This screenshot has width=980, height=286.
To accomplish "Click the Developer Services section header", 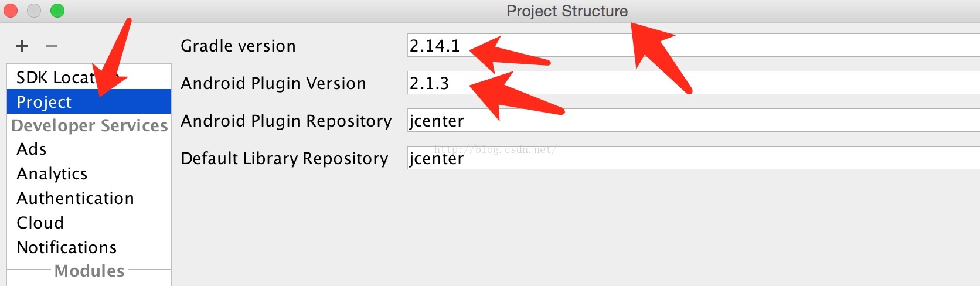I will click(90, 125).
